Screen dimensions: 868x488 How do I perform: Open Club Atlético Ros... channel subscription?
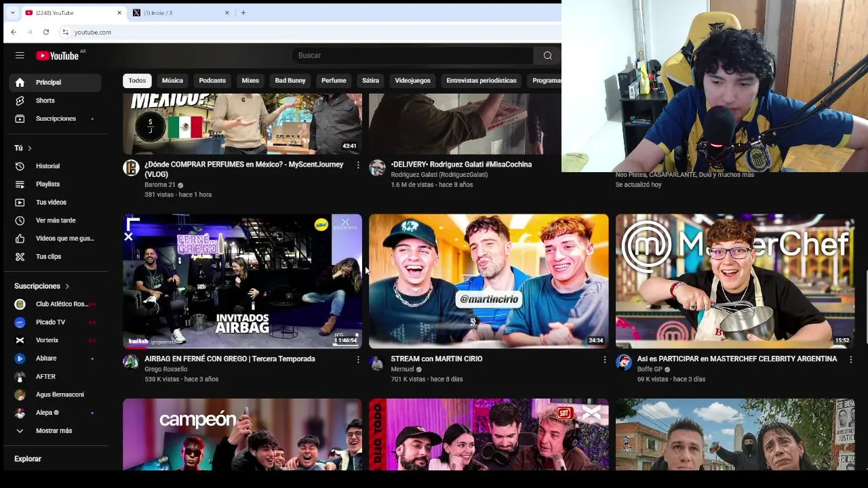(55, 304)
